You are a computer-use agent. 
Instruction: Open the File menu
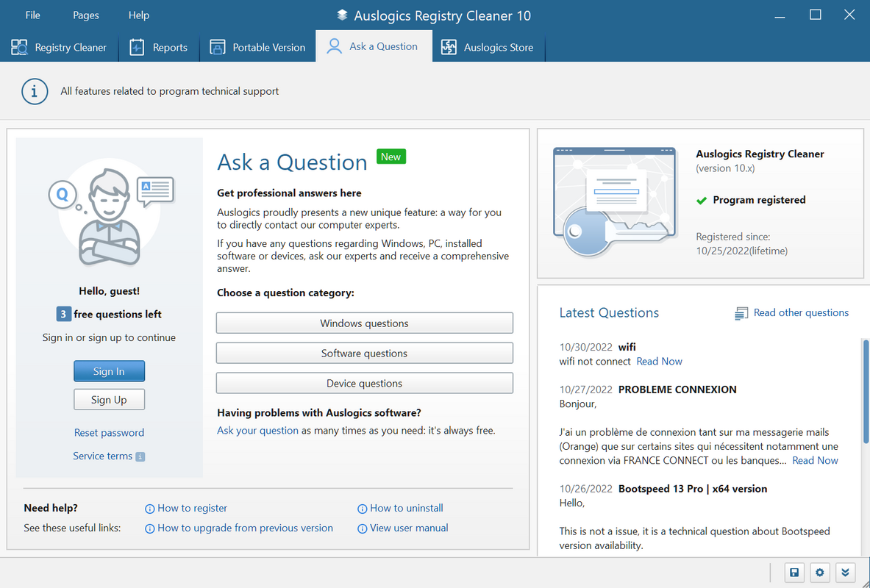point(33,15)
